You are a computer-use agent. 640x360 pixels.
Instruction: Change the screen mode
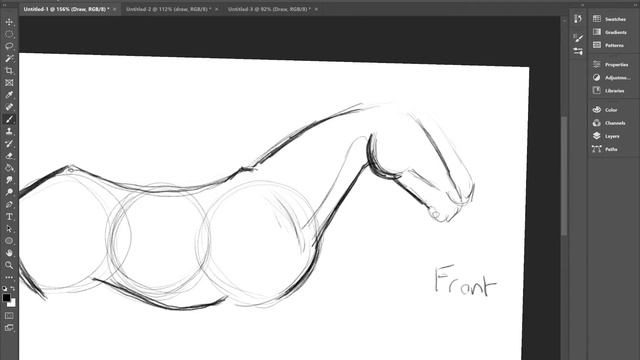[x=9, y=327]
